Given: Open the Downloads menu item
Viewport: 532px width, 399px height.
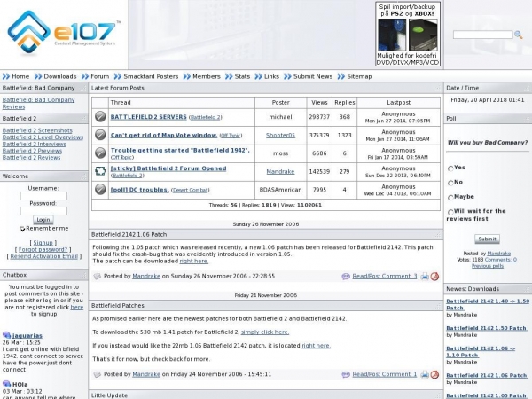Looking at the screenshot, I should click(60, 76).
